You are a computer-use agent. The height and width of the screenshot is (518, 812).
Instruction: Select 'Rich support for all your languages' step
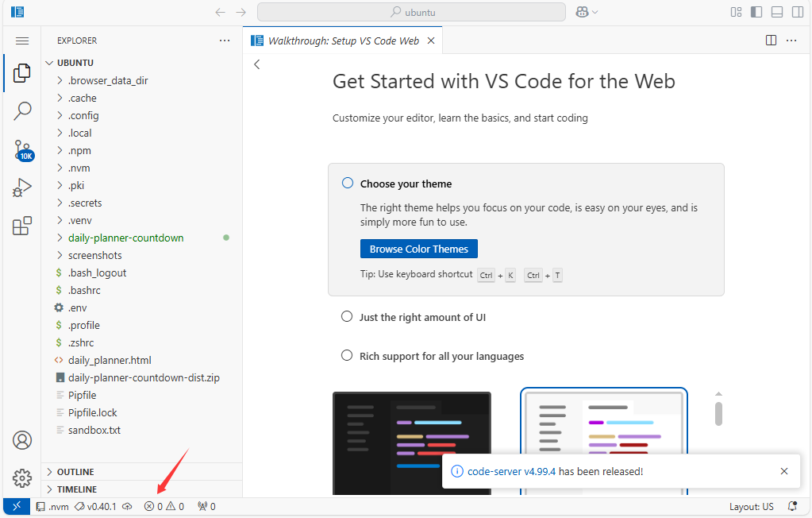click(x=441, y=356)
